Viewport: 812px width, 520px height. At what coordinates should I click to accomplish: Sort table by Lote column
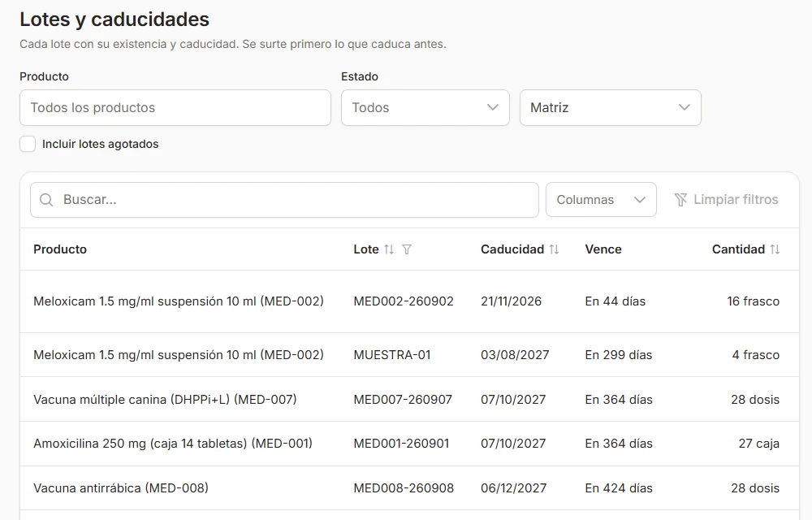coord(389,249)
